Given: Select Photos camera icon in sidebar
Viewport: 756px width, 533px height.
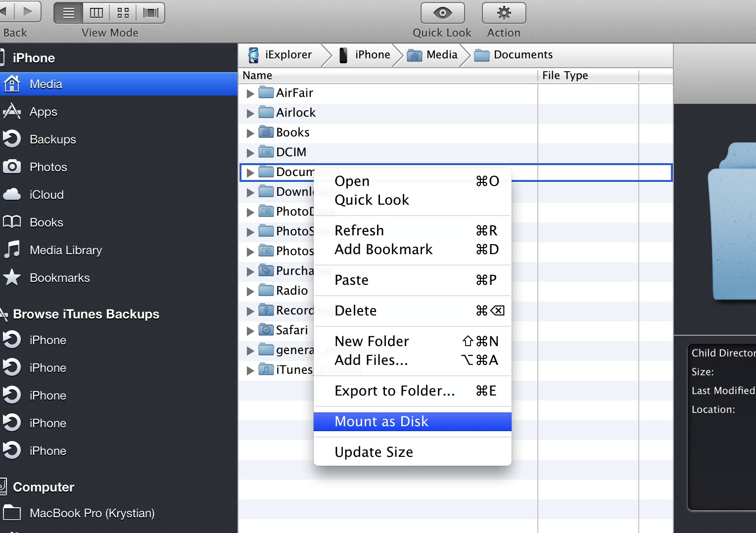Looking at the screenshot, I should click(12, 167).
